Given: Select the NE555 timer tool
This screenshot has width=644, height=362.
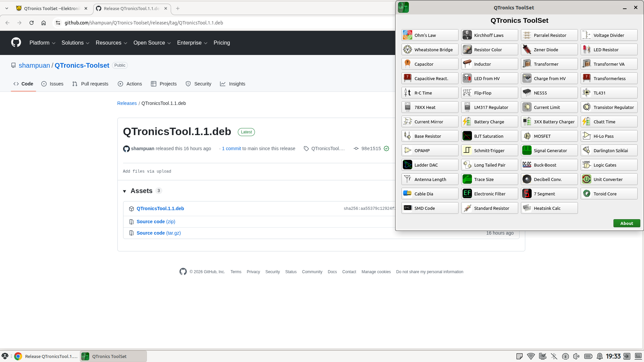Looking at the screenshot, I should tap(549, 93).
